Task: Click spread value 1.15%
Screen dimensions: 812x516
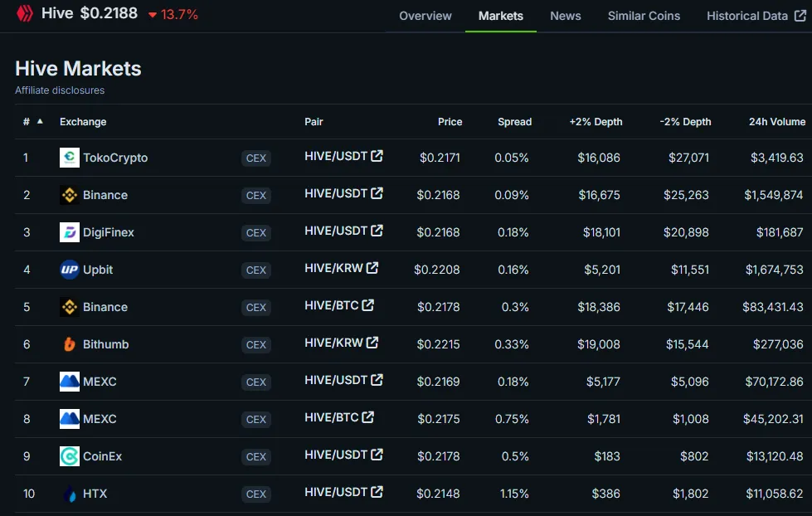Action: (x=514, y=494)
